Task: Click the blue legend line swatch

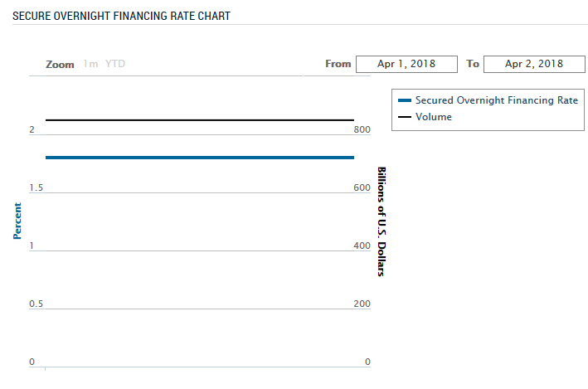Action: (405, 100)
